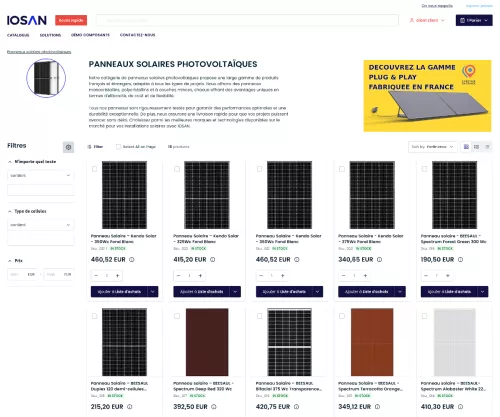Select the Spectrum Deep Red panel checkbox
Screen dimensions: 500x417
click(x=177, y=316)
